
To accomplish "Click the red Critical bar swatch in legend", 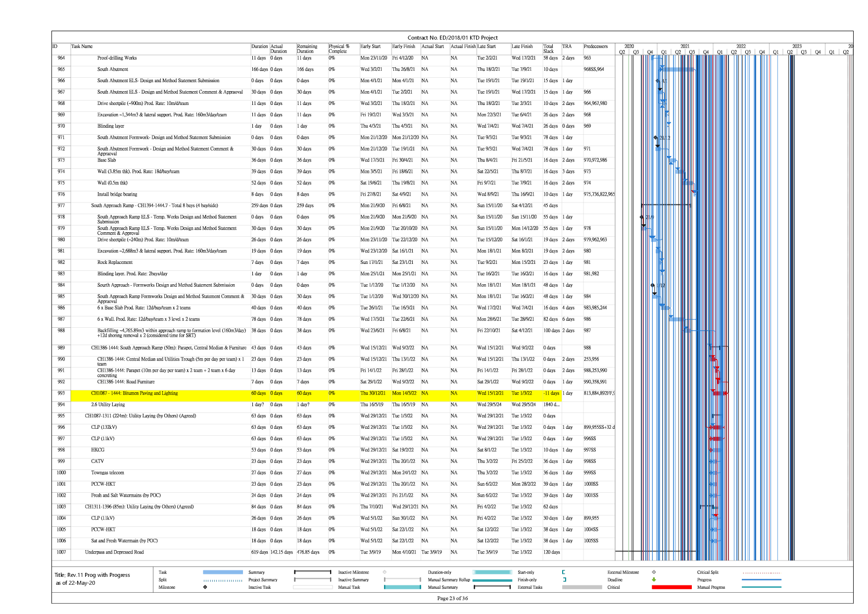I will pos(672,587).
